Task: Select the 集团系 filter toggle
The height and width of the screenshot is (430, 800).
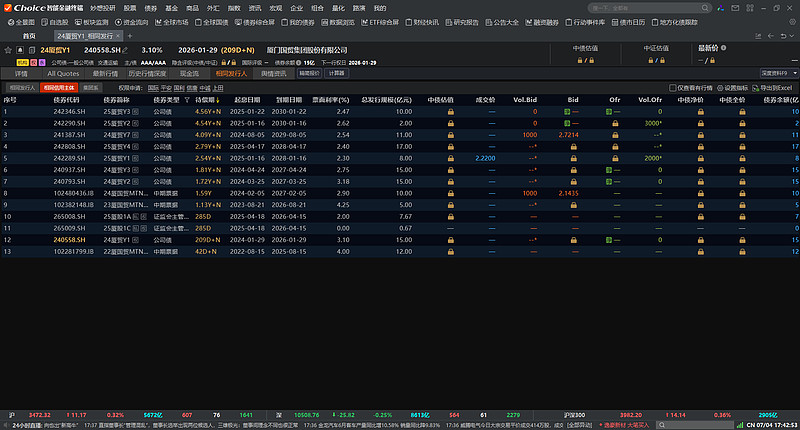Action: [x=91, y=88]
